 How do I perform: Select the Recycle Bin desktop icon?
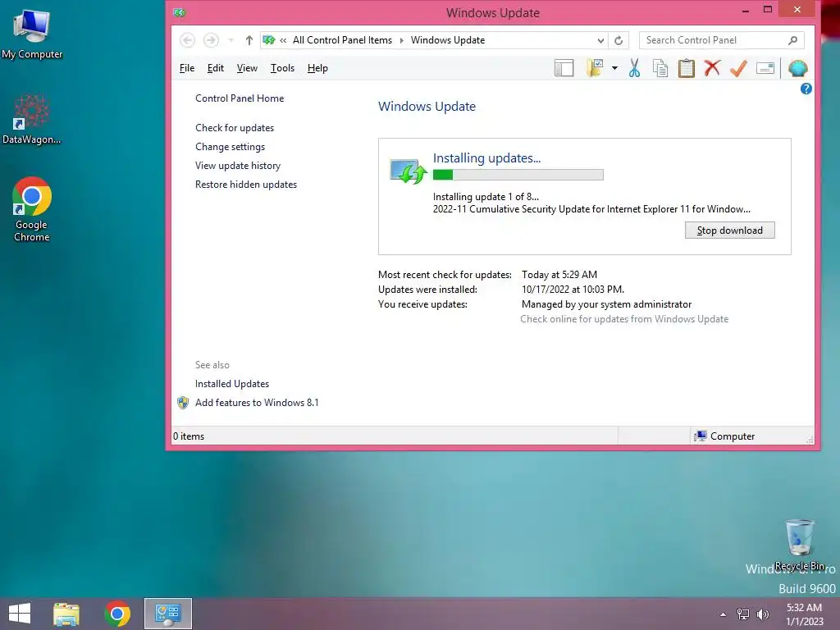pos(799,545)
